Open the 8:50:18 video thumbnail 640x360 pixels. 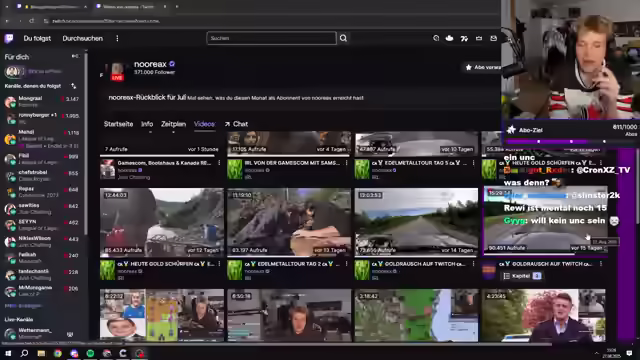pyautogui.click(x=289, y=315)
